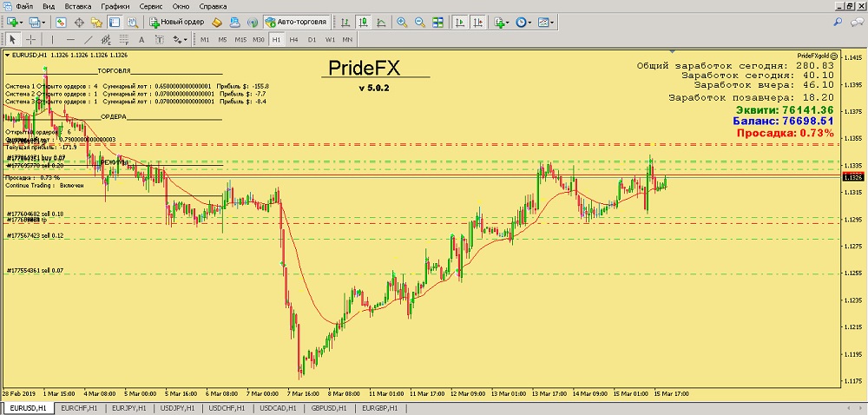Click the 1.1326 current price label
This screenshot has width=868, height=415.
[853, 177]
